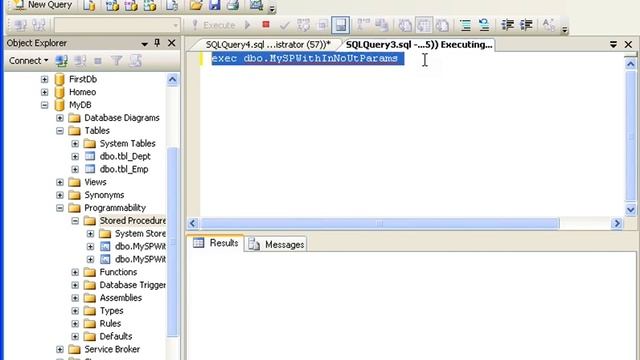Display Estimated Execution Plan icon

tap(303, 25)
